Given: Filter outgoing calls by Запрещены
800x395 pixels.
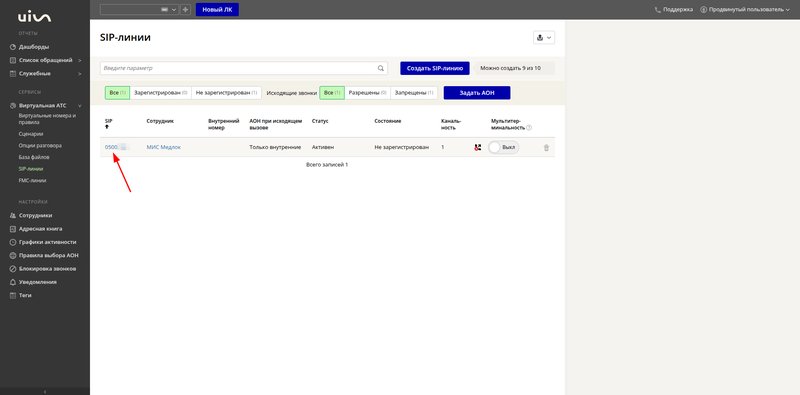Looking at the screenshot, I should tap(414, 93).
